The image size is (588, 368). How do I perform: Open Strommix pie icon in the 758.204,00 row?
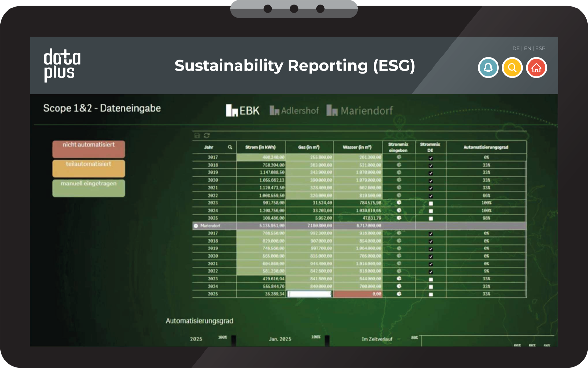399,165
